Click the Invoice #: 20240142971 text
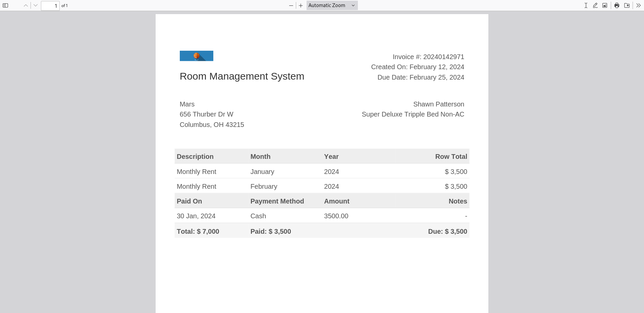This screenshot has height=313, width=644. click(428, 57)
